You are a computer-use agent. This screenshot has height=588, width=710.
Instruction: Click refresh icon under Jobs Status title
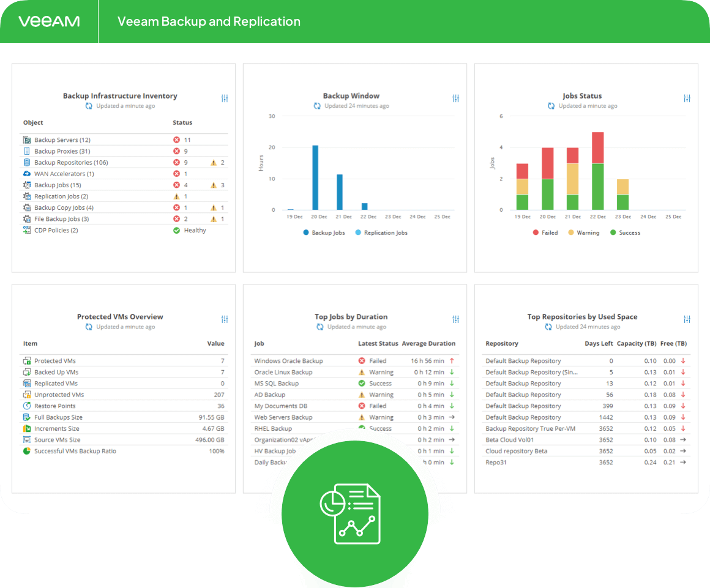point(551,106)
